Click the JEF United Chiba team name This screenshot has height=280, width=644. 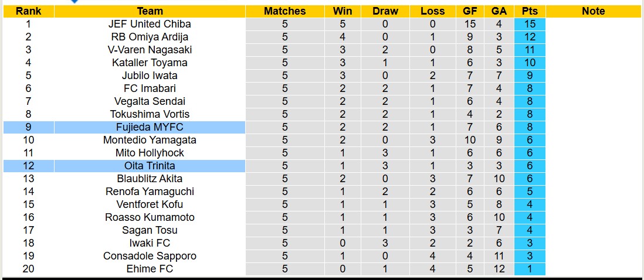pos(150,24)
